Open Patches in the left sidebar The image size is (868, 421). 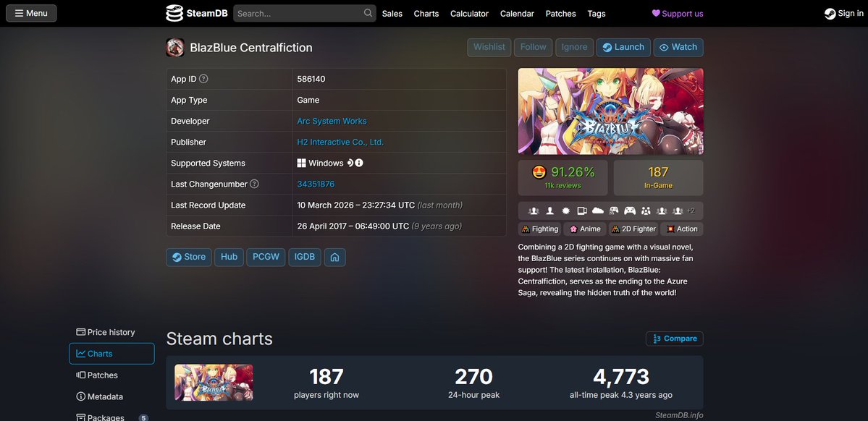(111, 375)
